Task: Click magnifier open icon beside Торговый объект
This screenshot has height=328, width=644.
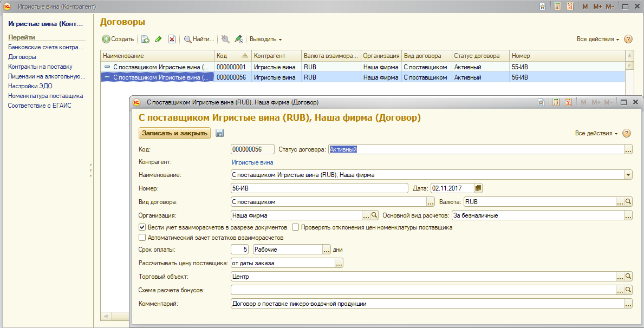Action: point(628,277)
